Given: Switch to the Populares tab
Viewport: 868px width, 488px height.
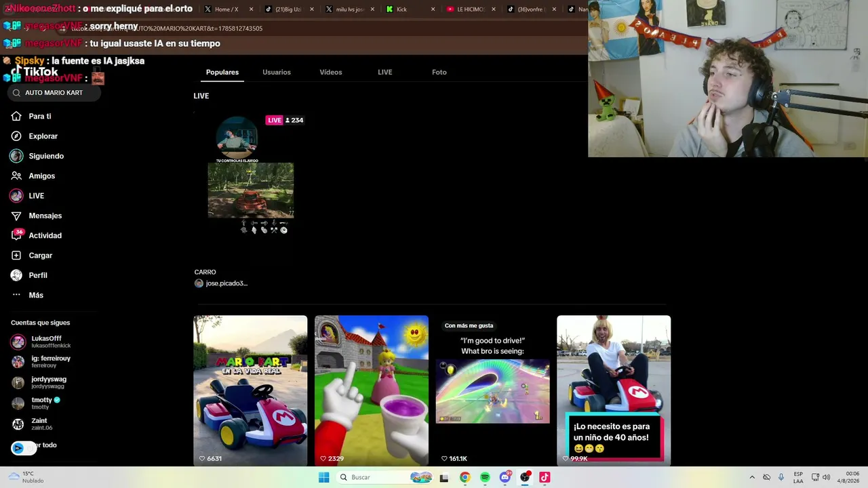Looking at the screenshot, I should (222, 72).
